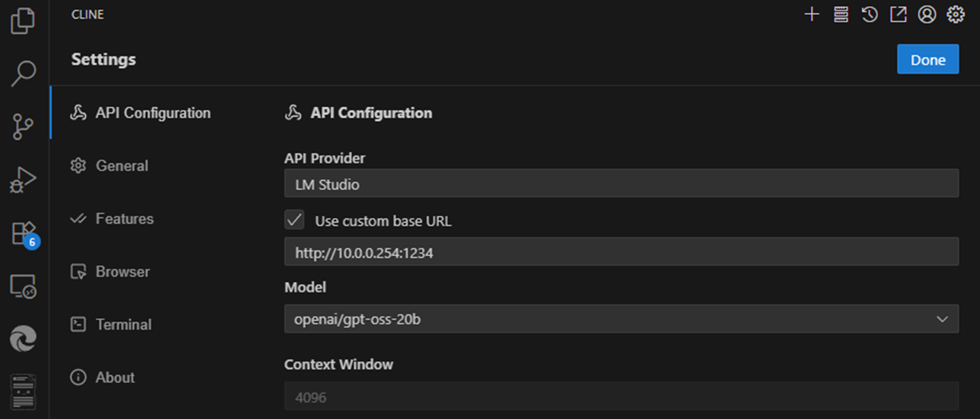This screenshot has height=419, width=980.
Task: Click the settings gear icon in header
Action: click(x=956, y=14)
